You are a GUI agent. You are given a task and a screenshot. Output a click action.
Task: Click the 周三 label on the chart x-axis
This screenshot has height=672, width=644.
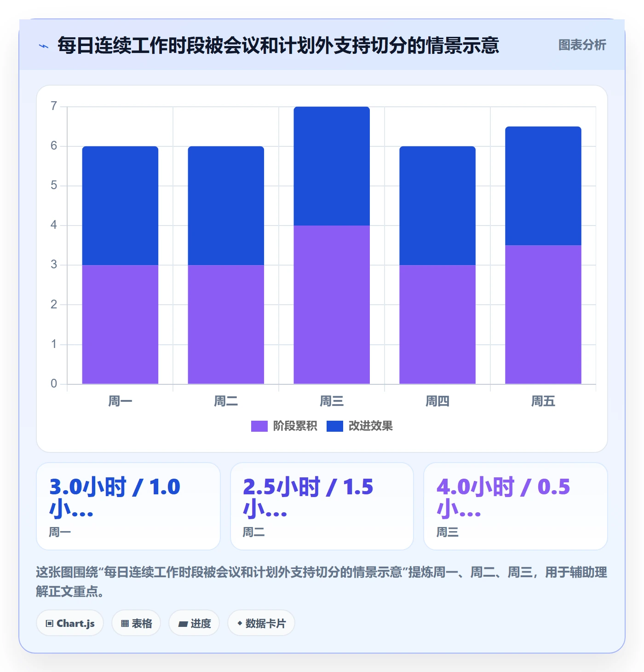tap(332, 401)
